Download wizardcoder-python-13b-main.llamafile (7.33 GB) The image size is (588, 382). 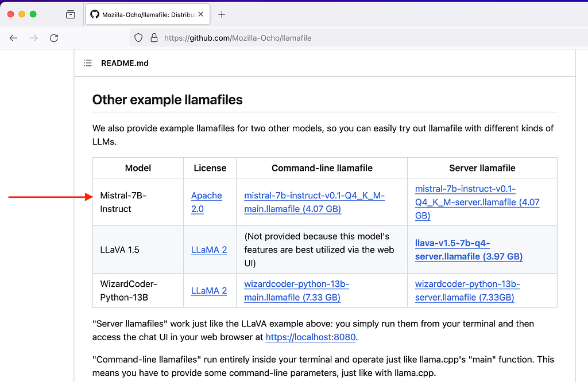pyautogui.click(x=296, y=291)
